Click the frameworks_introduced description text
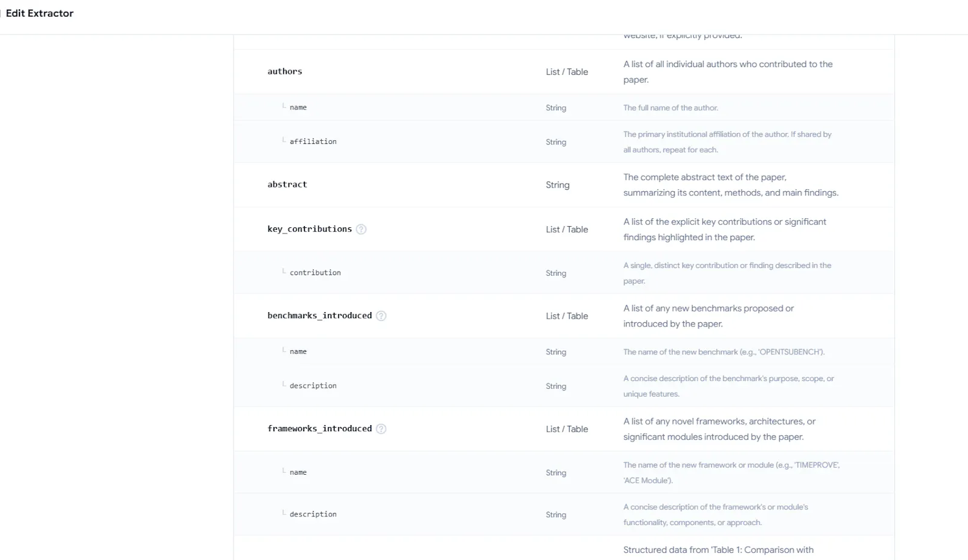This screenshot has width=968, height=560. (719, 429)
